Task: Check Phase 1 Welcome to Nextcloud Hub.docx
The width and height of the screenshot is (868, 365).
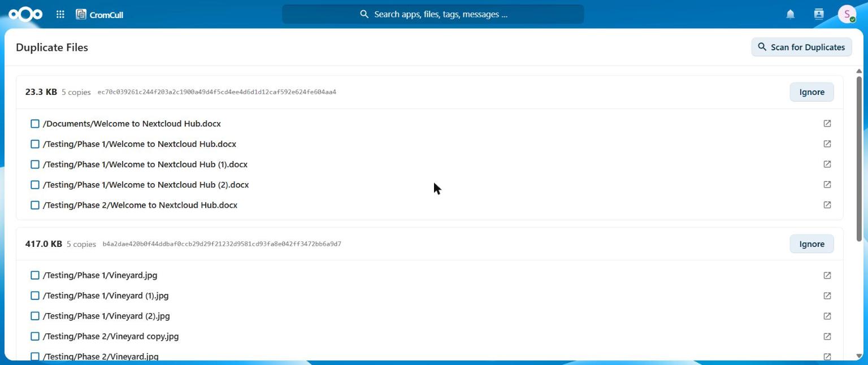Action: [x=35, y=144]
